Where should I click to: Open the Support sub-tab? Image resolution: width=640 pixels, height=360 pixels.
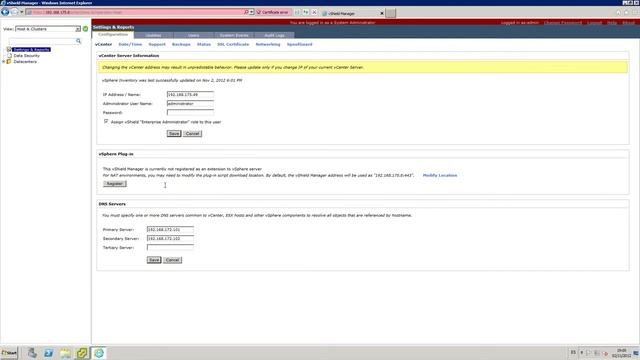(157, 44)
